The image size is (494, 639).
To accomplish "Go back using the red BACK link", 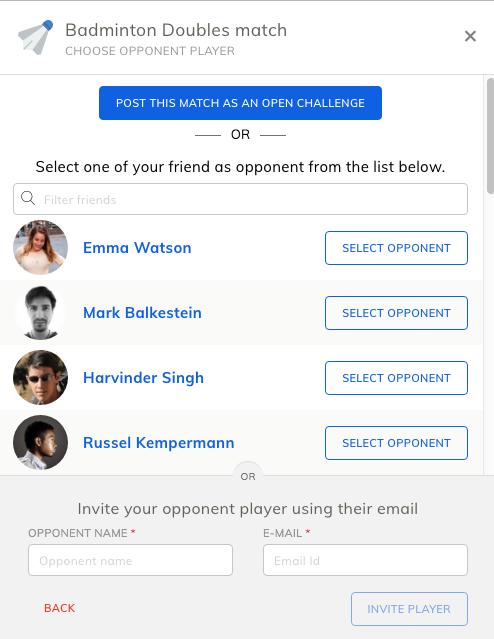I will click(60, 608).
